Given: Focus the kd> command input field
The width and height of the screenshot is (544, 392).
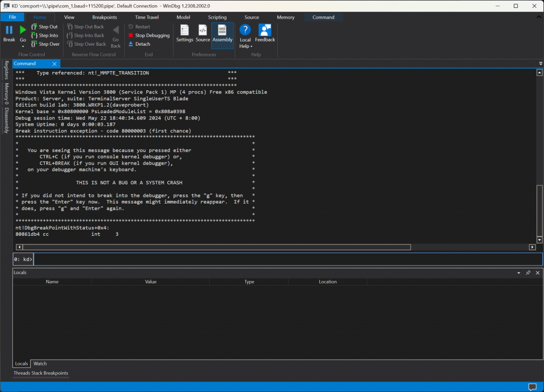Looking at the screenshot, I should pos(288,259).
